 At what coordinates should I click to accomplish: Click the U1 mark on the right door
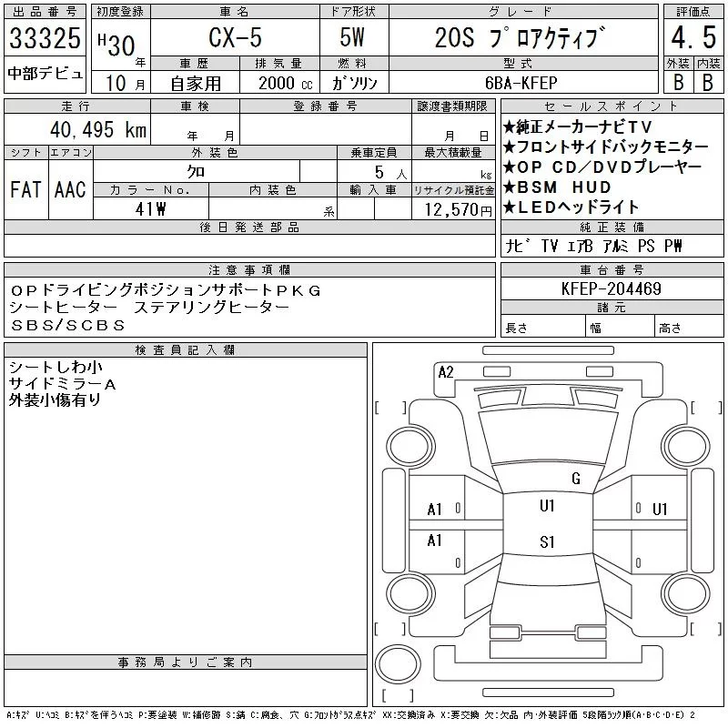tap(660, 510)
